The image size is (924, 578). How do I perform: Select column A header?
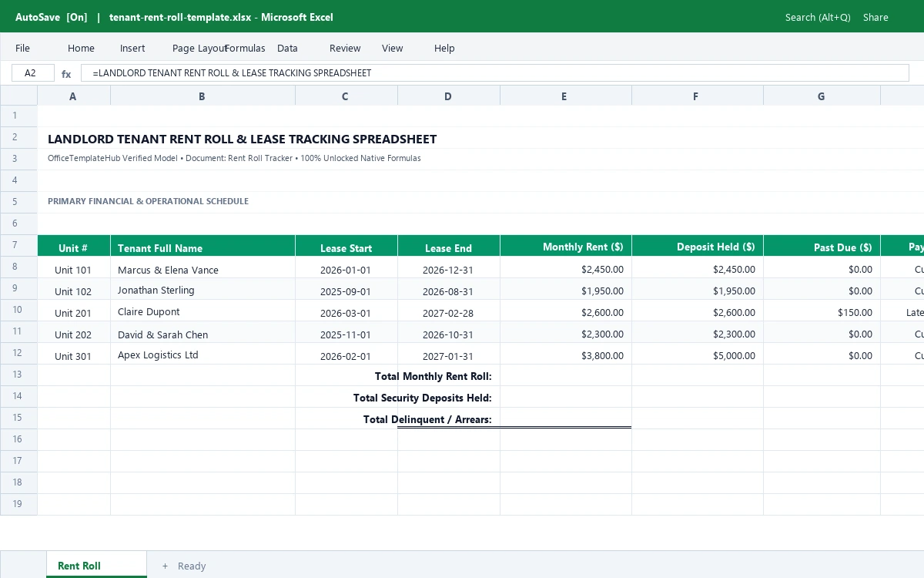pyautogui.click(x=74, y=96)
